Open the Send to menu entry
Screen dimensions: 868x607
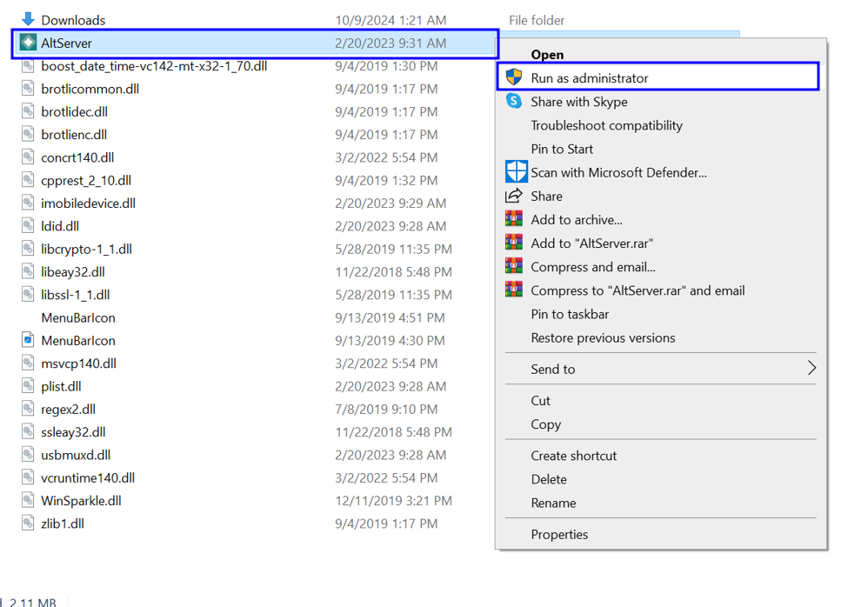tap(552, 369)
